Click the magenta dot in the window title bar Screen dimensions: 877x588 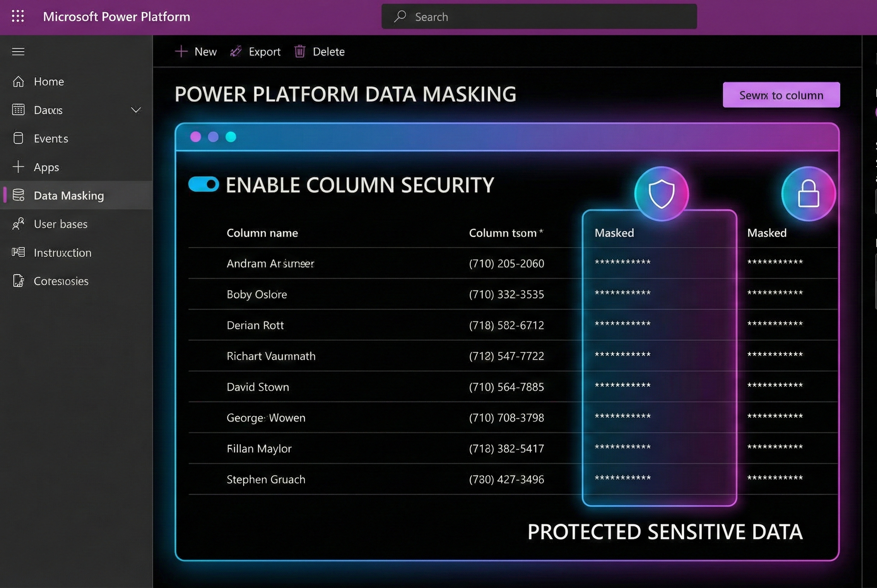[195, 137]
